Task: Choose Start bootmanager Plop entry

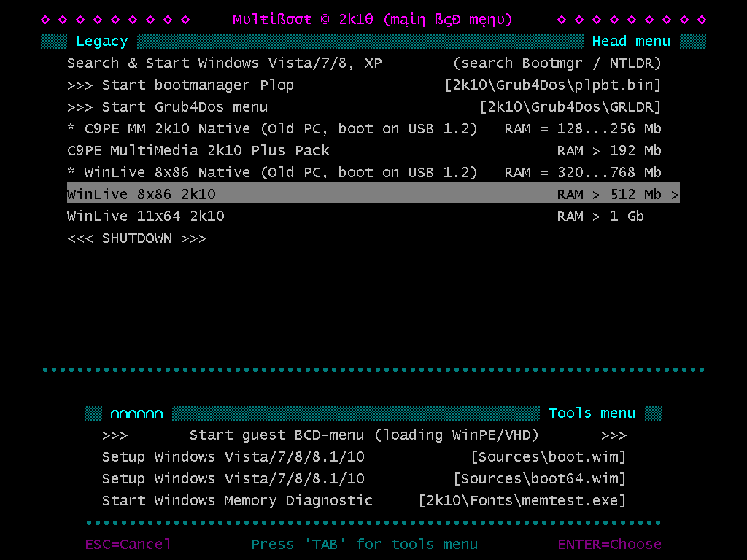Action: pyautogui.click(x=364, y=85)
